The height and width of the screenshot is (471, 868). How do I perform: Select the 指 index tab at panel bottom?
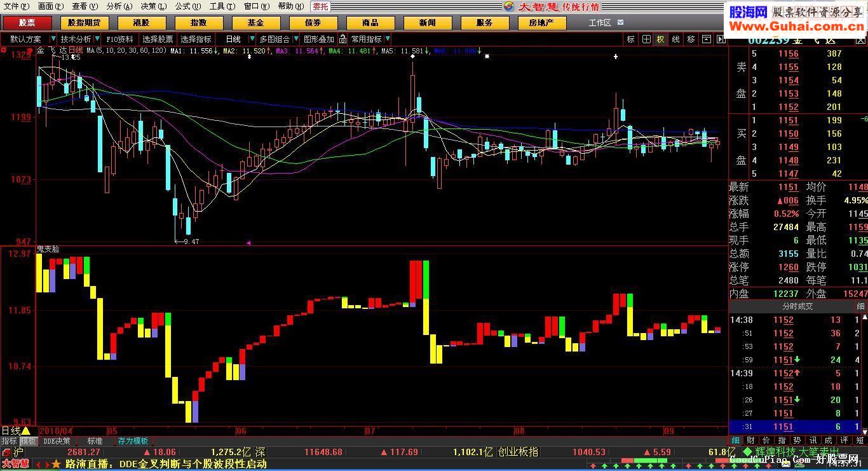(782, 440)
